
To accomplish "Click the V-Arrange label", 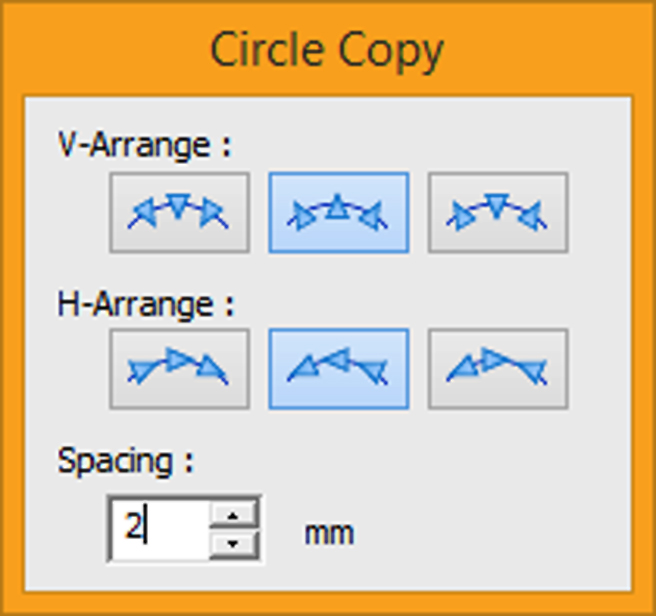I will coord(144,145).
